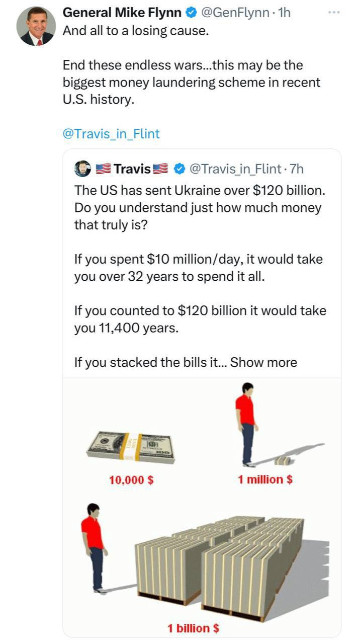Click Travis's small profile avatar in the quoted tweet

(x=82, y=169)
